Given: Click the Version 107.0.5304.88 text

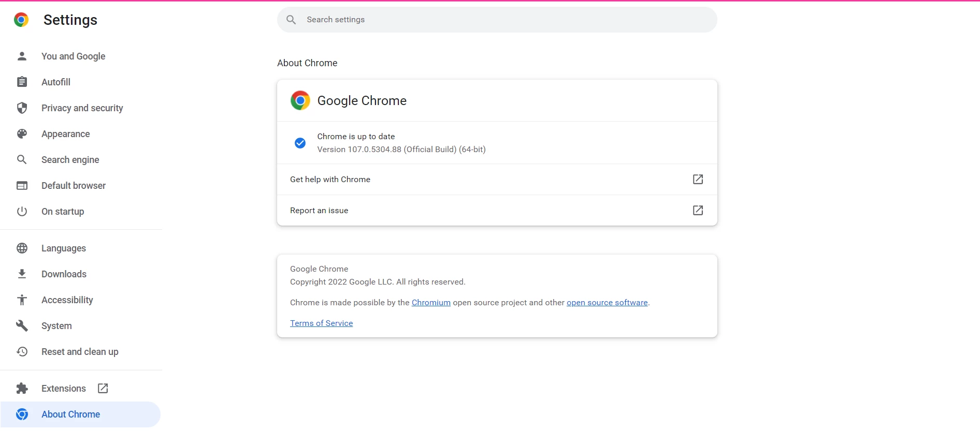Looking at the screenshot, I should (x=401, y=150).
